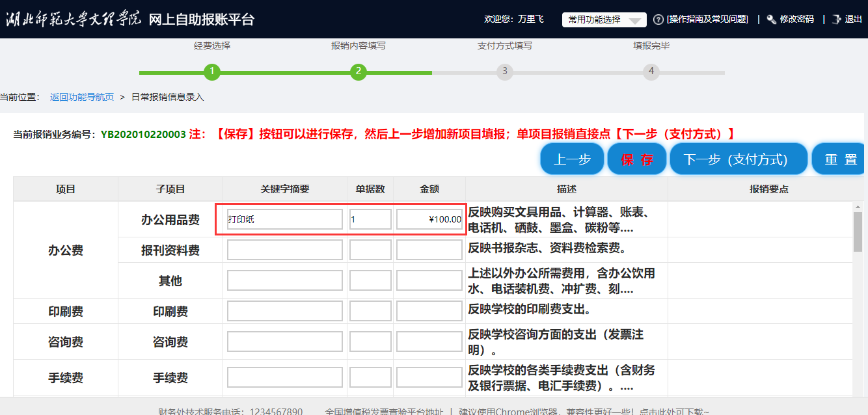This screenshot has width=868, height=415.
Task: Click the university calligraphy logo in header
Action: (x=73, y=19)
